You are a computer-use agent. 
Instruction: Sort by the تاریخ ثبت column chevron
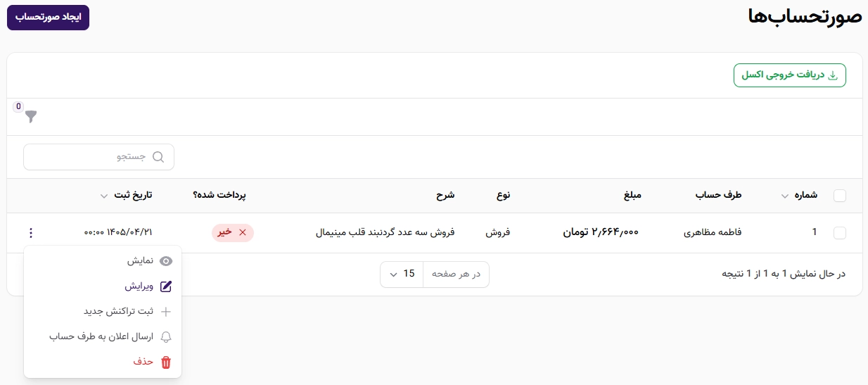tap(104, 196)
